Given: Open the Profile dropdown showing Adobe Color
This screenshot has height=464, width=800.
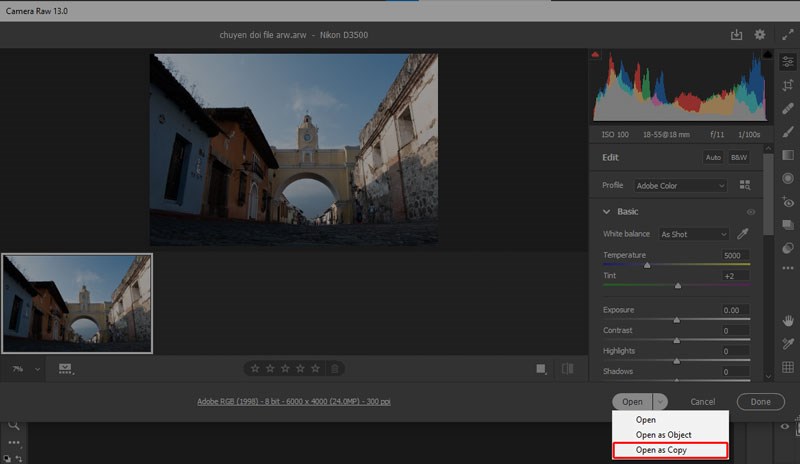Looking at the screenshot, I should pos(679,186).
